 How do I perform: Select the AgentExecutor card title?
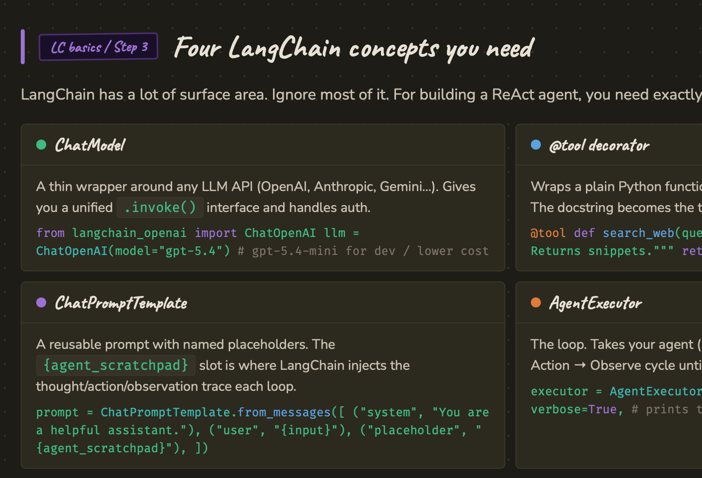click(595, 303)
